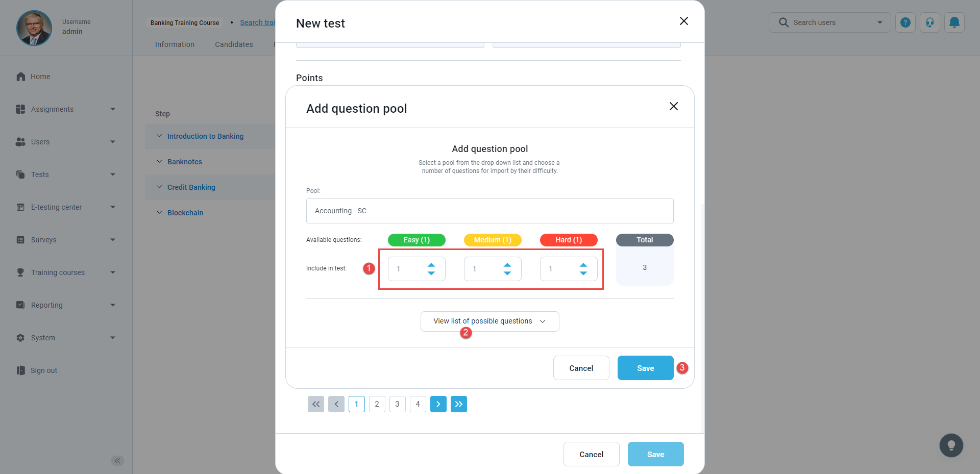This screenshot has height=474, width=980.
Task: Open the support headset icon
Action: (930, 22)
